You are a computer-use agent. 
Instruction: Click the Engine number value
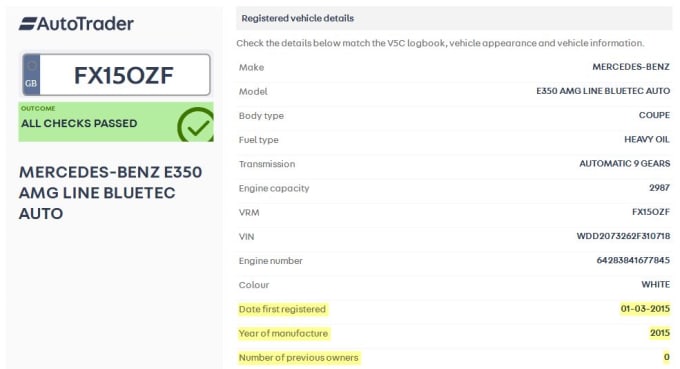pyautogui.click(x=633, y=260)
